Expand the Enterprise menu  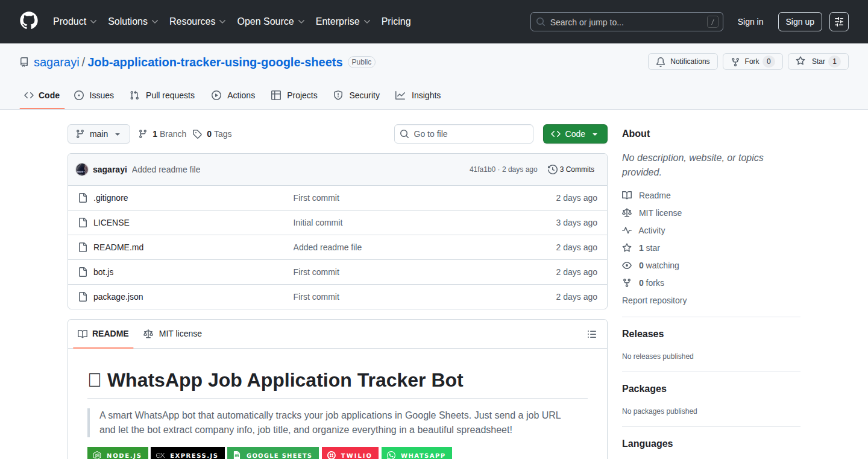tap(343, 22)
